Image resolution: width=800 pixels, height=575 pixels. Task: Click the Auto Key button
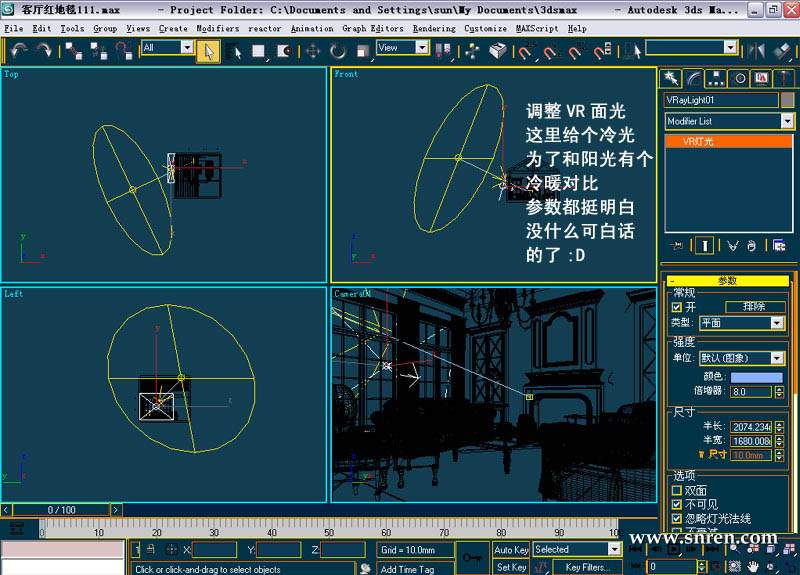tap(511, 549)
